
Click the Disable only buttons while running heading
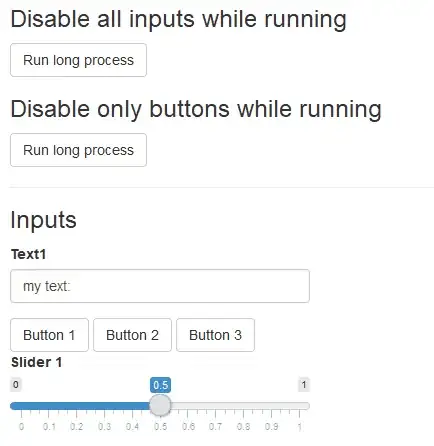tap(196, 109)
